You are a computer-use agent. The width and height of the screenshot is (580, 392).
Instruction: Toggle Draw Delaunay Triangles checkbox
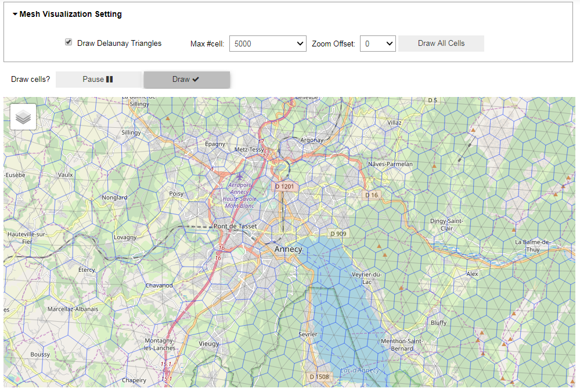pyautogui.click(x=69, y=42)
